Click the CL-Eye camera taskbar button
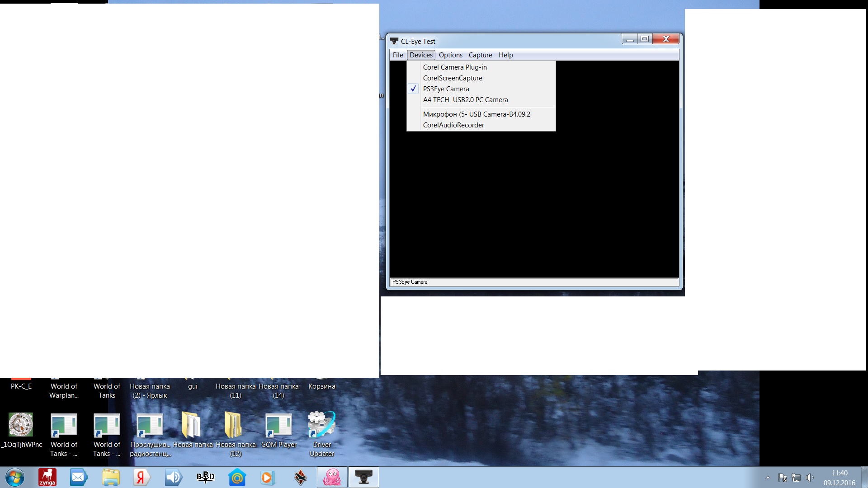The image size is (868, 488). (363, 478)
